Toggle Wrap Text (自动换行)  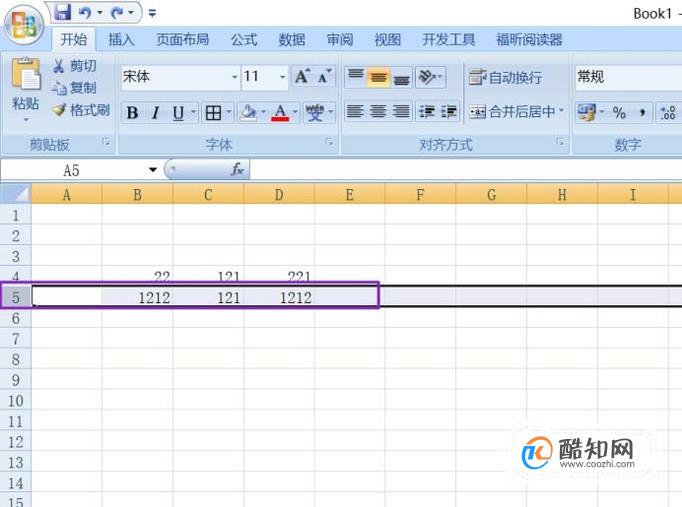(505, 77)
